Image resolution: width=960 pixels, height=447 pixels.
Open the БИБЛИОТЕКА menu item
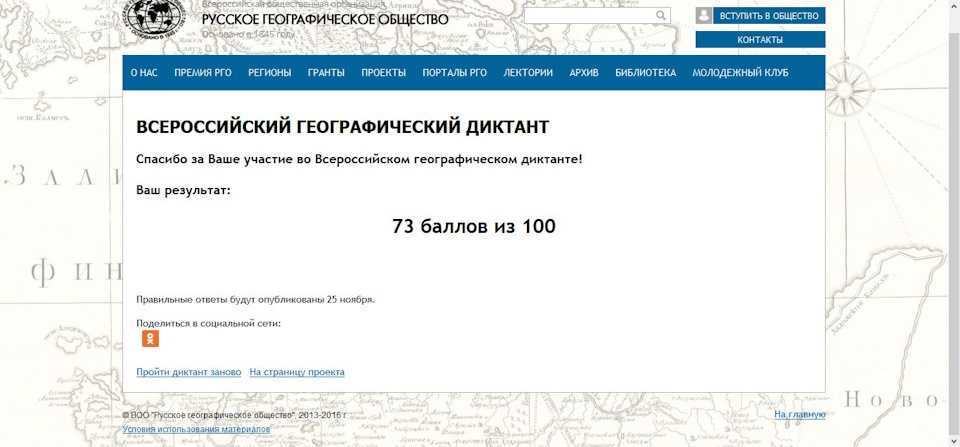click(645, 73)
